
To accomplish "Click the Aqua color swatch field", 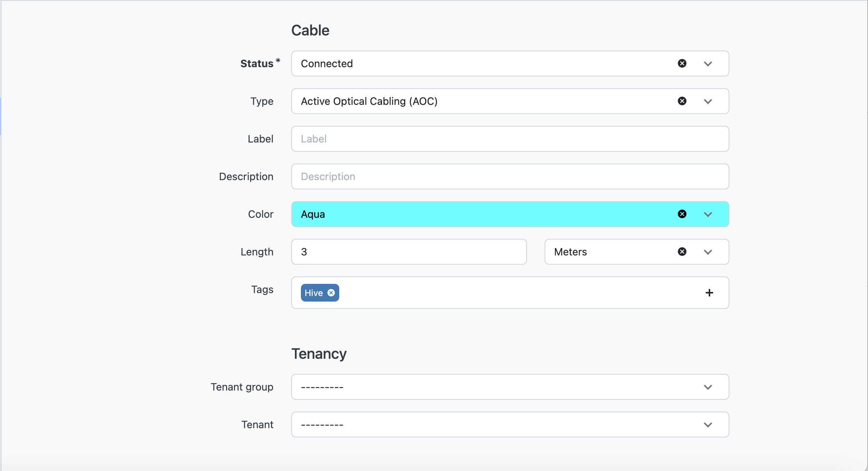I will pyautogui.click(x=479, y=214).
